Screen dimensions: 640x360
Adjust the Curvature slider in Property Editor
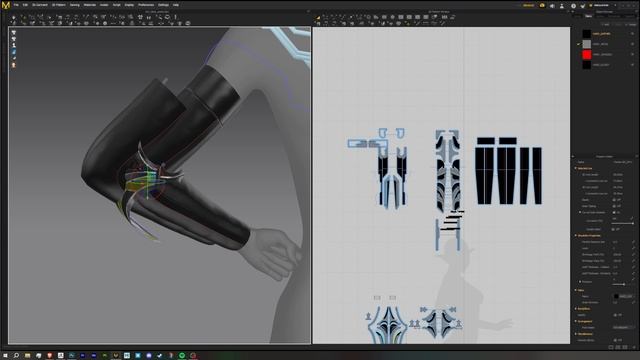(623, 224)
